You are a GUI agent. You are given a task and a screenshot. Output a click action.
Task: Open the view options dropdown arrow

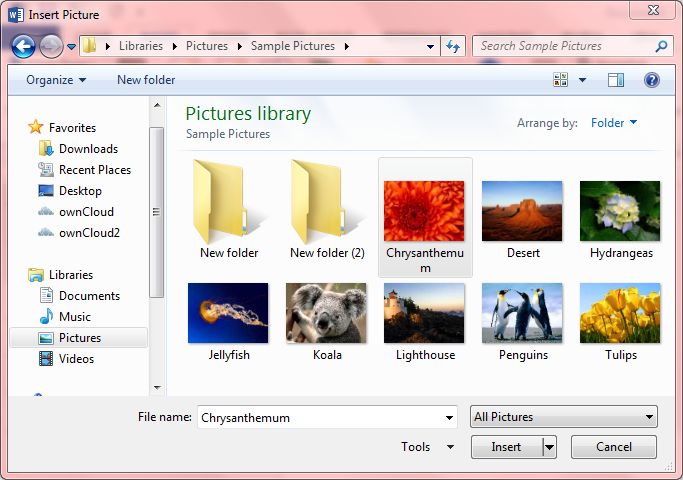[582, 80]
